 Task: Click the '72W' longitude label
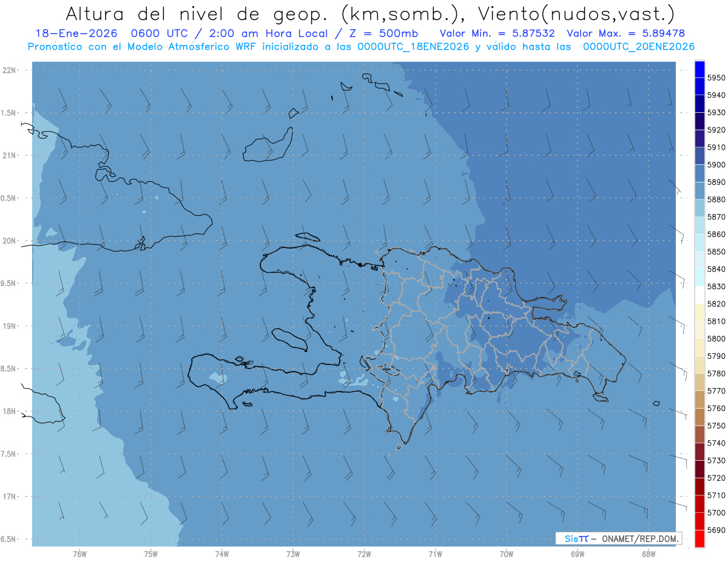pyautogui.click(x=364, y=554)
